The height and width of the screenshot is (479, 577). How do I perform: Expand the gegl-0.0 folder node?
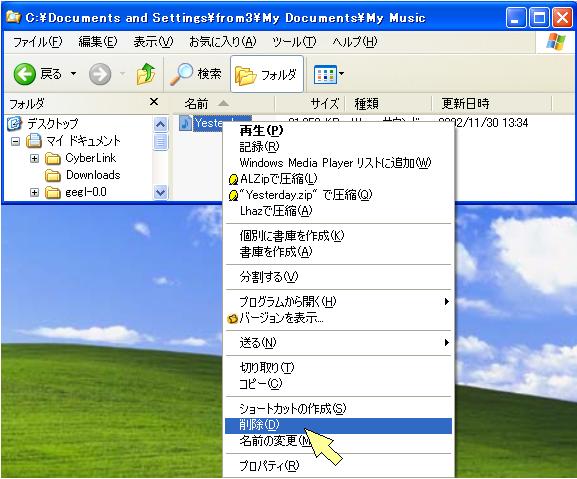click(x=34, y=192)
